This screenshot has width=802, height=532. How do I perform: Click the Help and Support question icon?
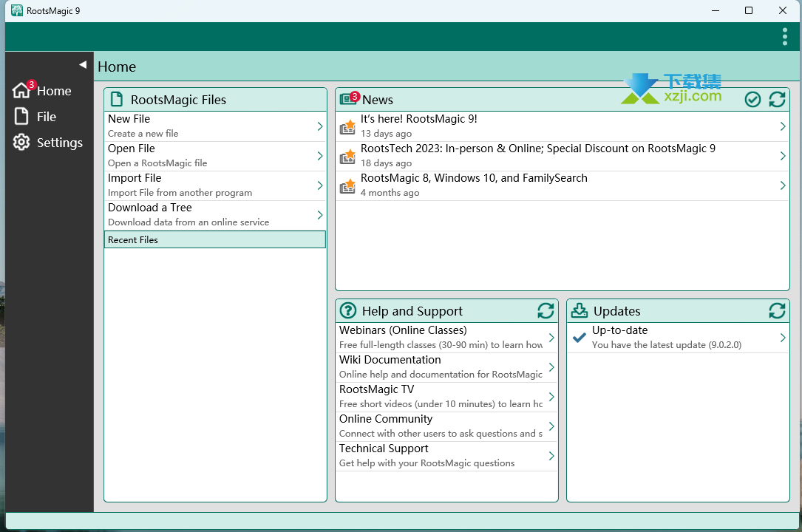tap(348, 311)
